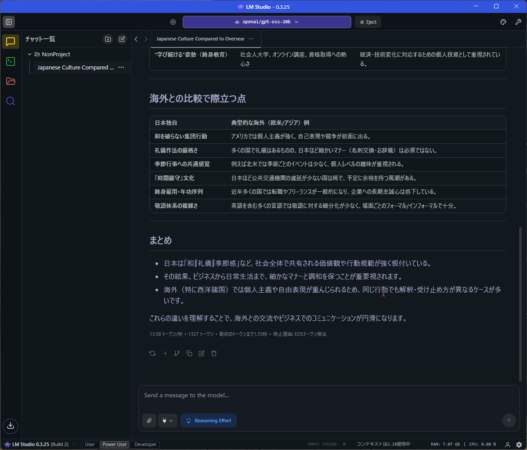Click the LM Studio logo in the status bar
The height and width of the screenshot is (450, 527).
click(x=7, y=445)
